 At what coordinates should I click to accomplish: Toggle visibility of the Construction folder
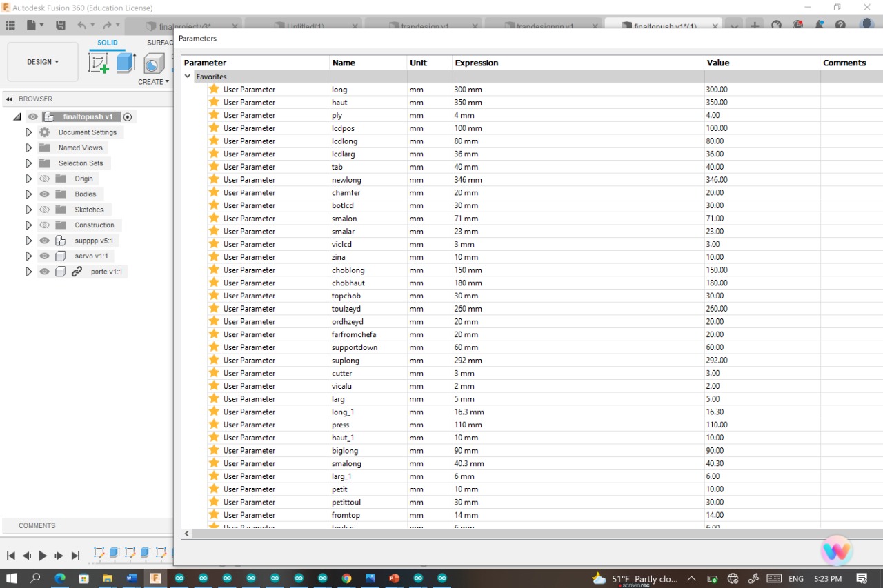pyautogui.click(x=45, y=225)
